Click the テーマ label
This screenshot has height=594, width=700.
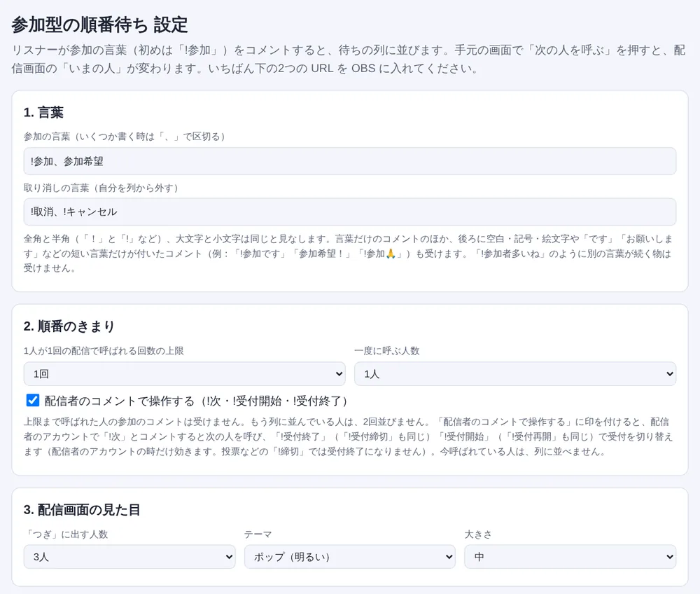tap(258, 534)
